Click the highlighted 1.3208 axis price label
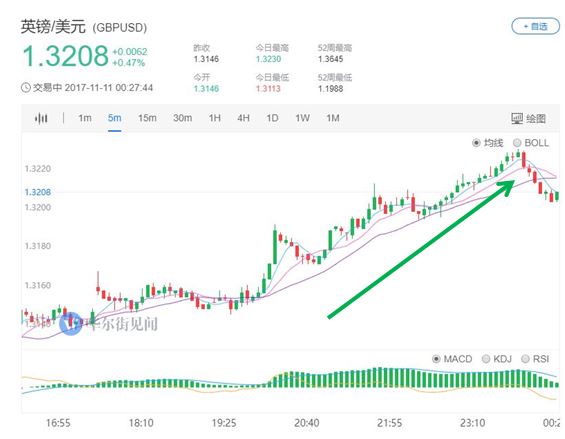 pyautogui.click(x=37, y=192)
